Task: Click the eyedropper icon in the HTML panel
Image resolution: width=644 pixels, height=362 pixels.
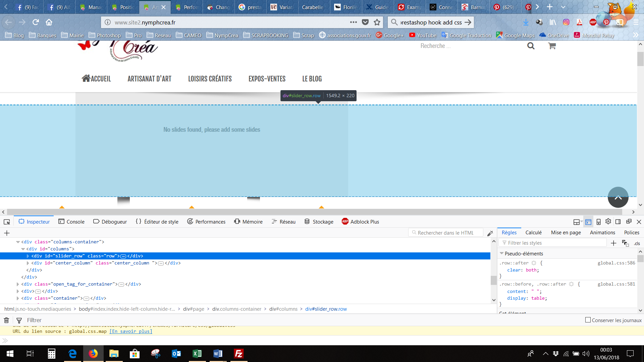Action: coord(490,233)
